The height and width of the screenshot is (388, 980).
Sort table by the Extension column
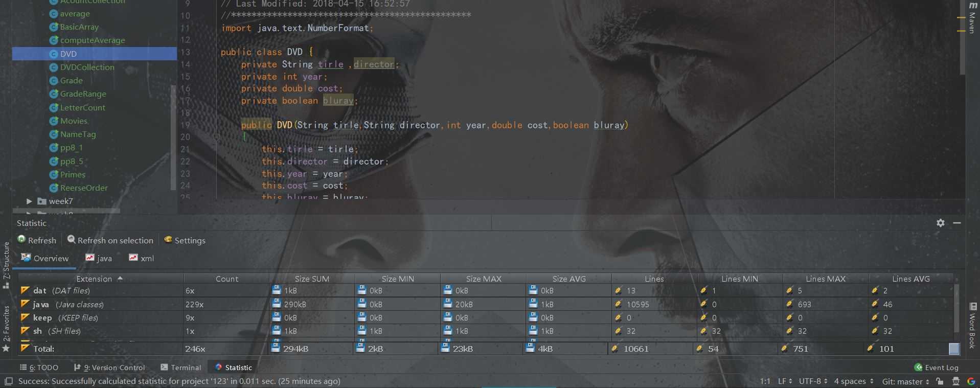point(101,279)
